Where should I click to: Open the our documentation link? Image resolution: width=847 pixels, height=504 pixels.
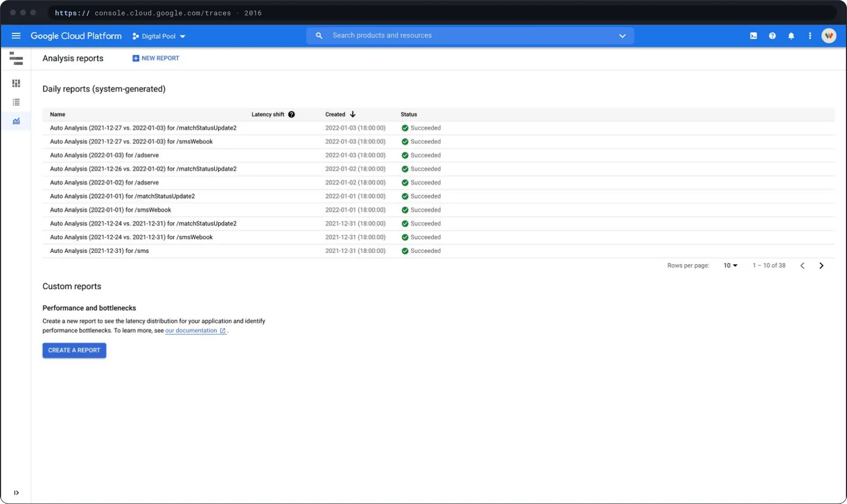click(196, 331)
